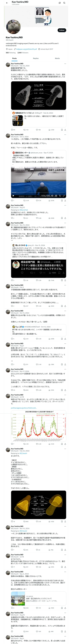Switch to the Replies tab
The image size is (72, 644).
coord(36,58)
